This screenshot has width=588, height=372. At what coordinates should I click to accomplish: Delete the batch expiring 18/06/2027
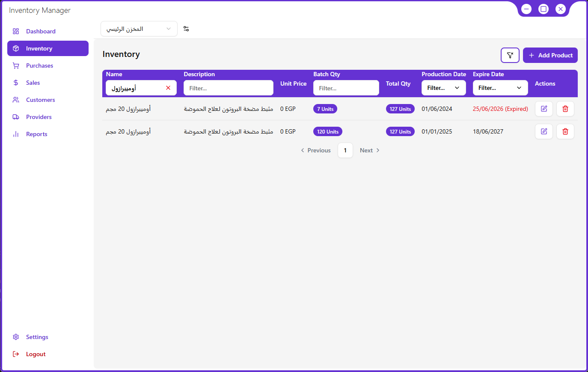click(565, 131)
